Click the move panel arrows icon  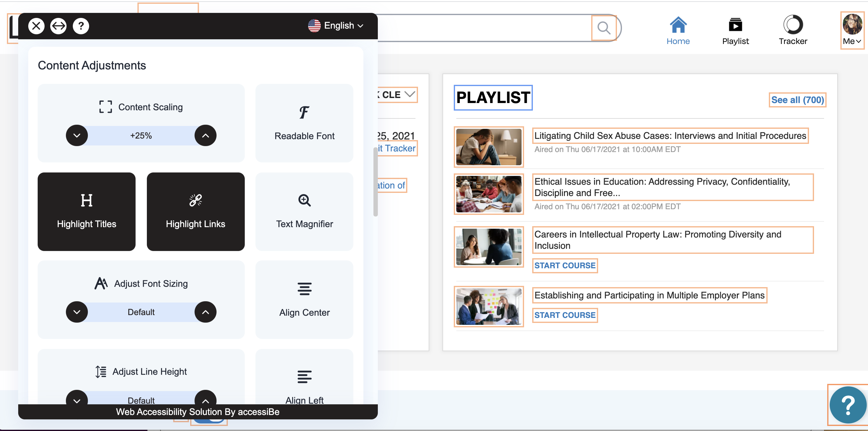pyautogui.click(x=58, y=26)
